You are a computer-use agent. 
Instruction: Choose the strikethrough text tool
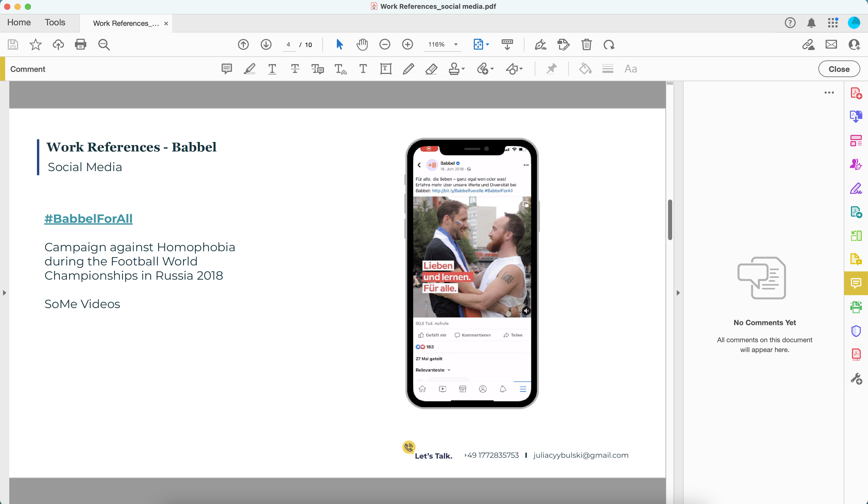295,69
